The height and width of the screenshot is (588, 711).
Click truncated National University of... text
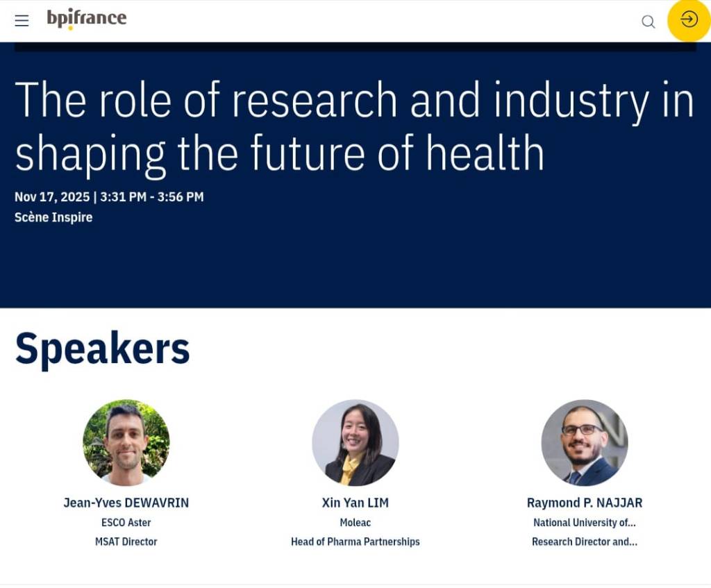pyautogui.click(x=584, y=522)
